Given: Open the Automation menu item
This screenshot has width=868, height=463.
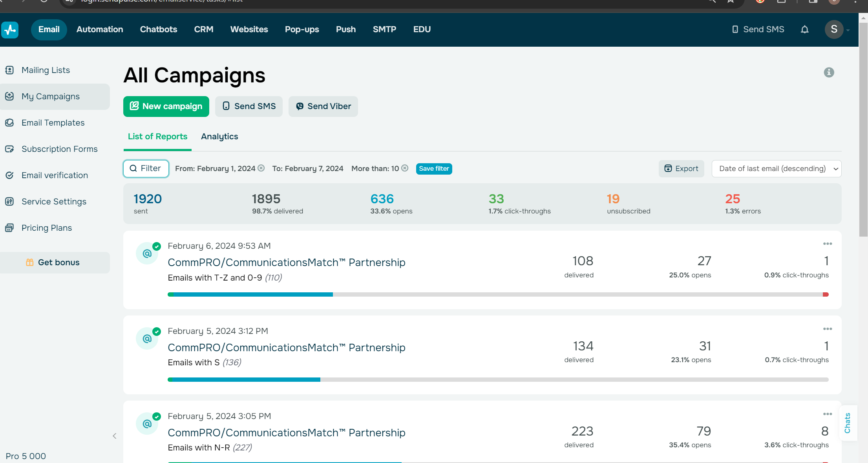Looking at the screenshot, I should (100, 29).
